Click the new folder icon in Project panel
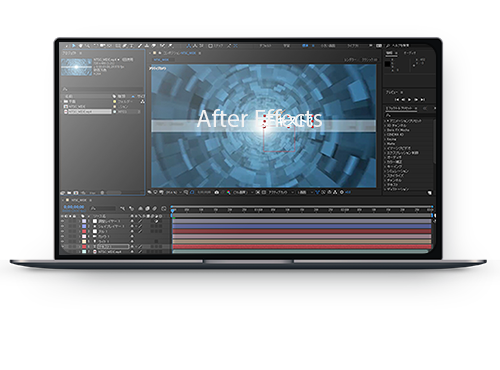 (x=69, y=193)
